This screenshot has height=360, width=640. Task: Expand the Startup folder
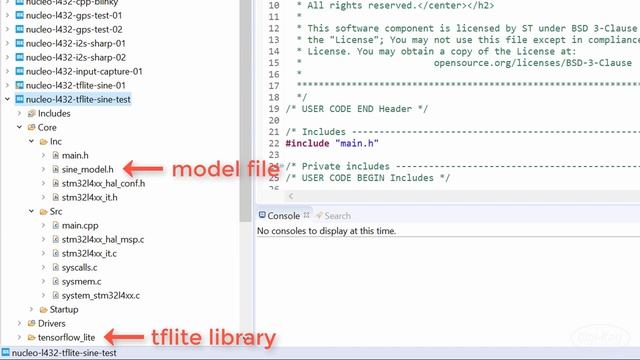(31, 310)
